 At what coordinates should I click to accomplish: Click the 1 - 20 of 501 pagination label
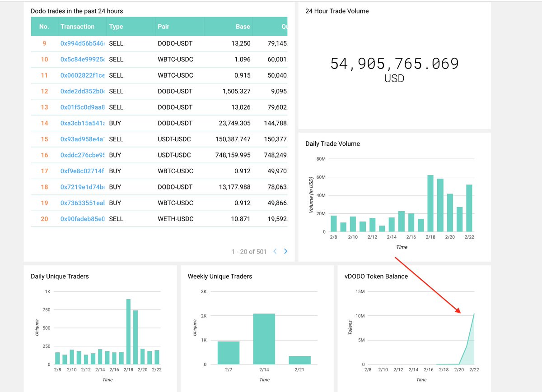249,251
